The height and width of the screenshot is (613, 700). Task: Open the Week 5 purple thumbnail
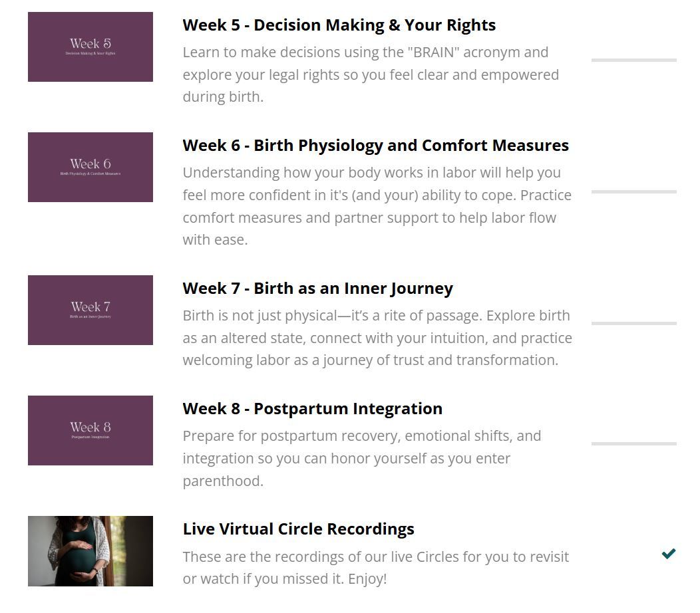coord(90,47)
